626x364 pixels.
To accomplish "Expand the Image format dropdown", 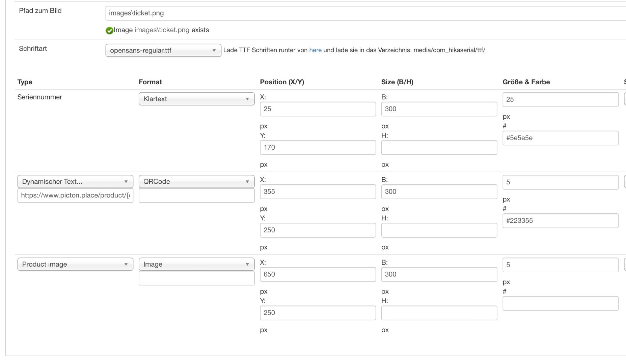I will (196, 265).
